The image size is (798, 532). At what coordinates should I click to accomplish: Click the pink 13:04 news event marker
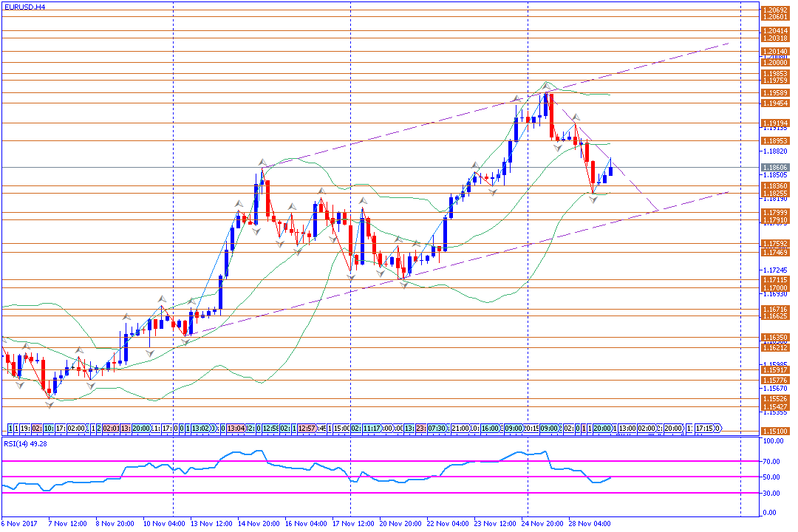[x=236, y=428]
